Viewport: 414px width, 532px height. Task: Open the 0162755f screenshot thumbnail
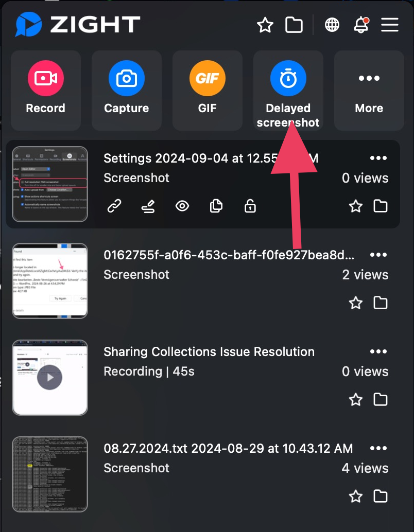coord(50,281)
